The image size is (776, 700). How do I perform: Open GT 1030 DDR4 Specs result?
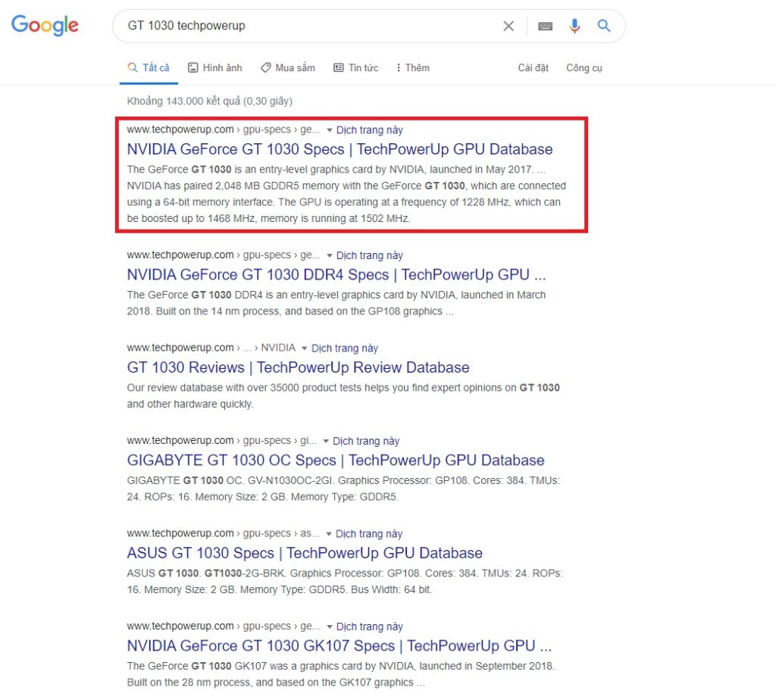click(x=336, y=274)
